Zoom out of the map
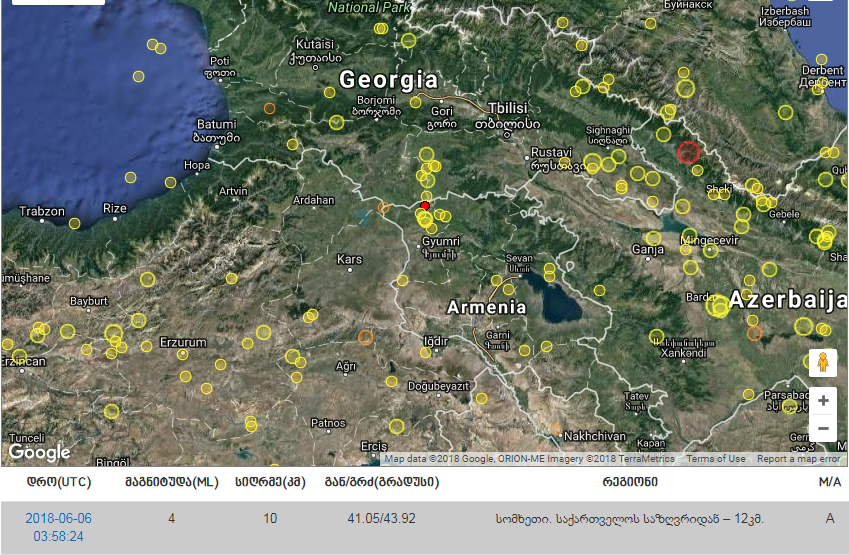849x555 pixels. tap(823, 429)
